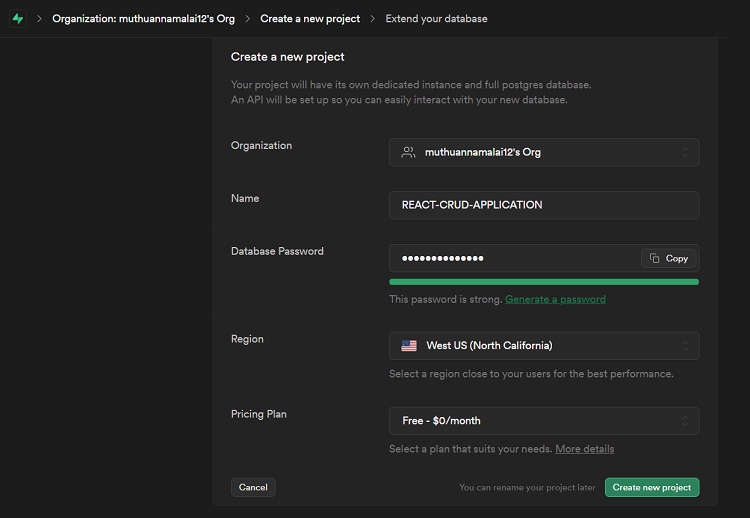
Task: Click the 'Select a plan that suits your needs.' text
Action: pos(471,449)
